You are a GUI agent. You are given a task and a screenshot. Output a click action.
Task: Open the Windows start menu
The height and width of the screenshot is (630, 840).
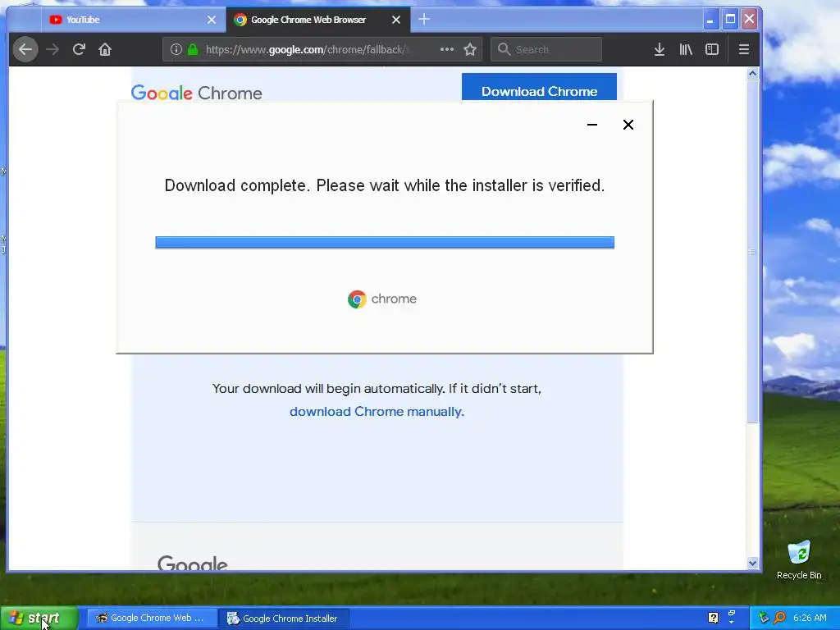39,619
